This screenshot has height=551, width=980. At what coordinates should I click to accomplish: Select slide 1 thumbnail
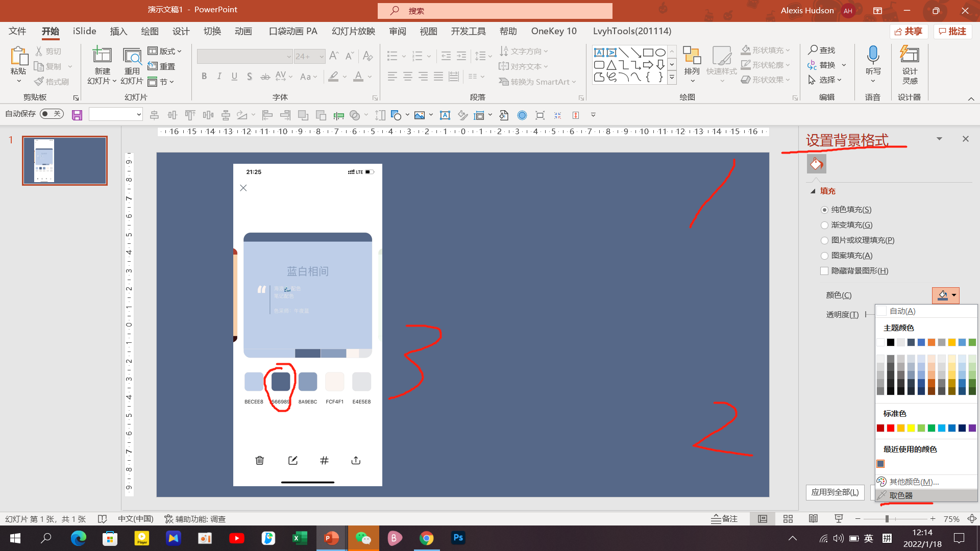coord(65,161)
